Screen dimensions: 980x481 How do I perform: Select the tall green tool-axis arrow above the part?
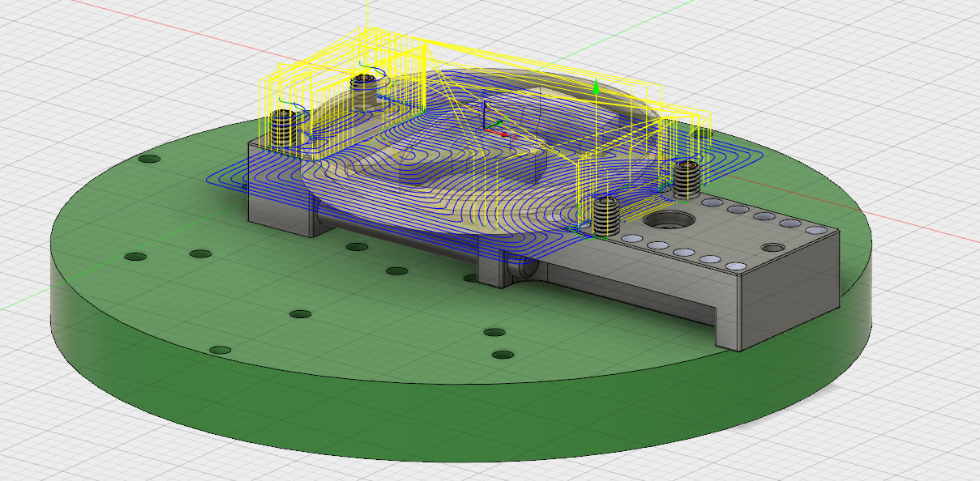coord(596,87)
